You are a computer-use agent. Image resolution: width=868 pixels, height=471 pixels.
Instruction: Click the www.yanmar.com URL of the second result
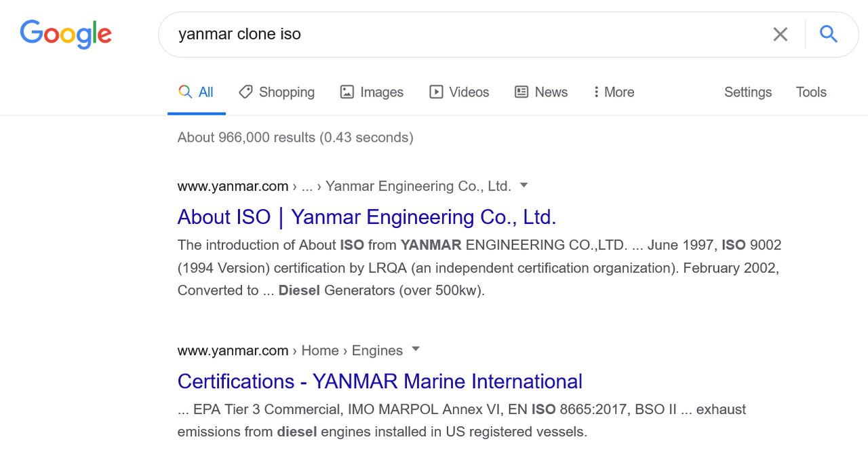233,351
